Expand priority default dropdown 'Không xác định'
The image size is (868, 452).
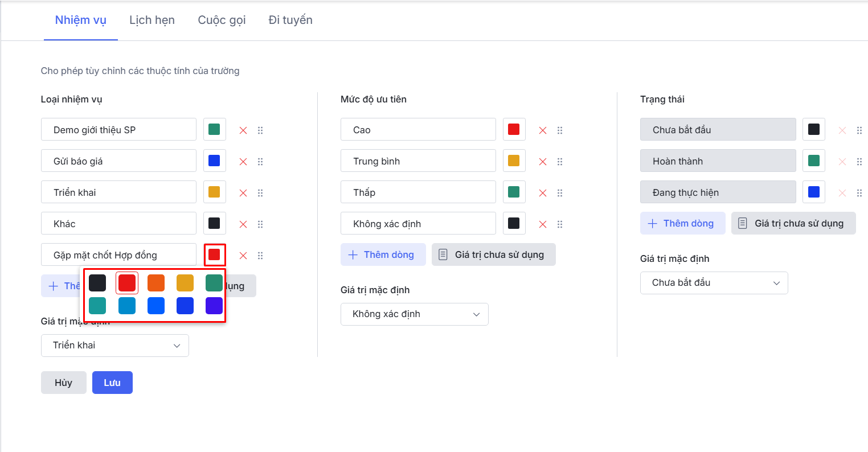coord(415,314)
